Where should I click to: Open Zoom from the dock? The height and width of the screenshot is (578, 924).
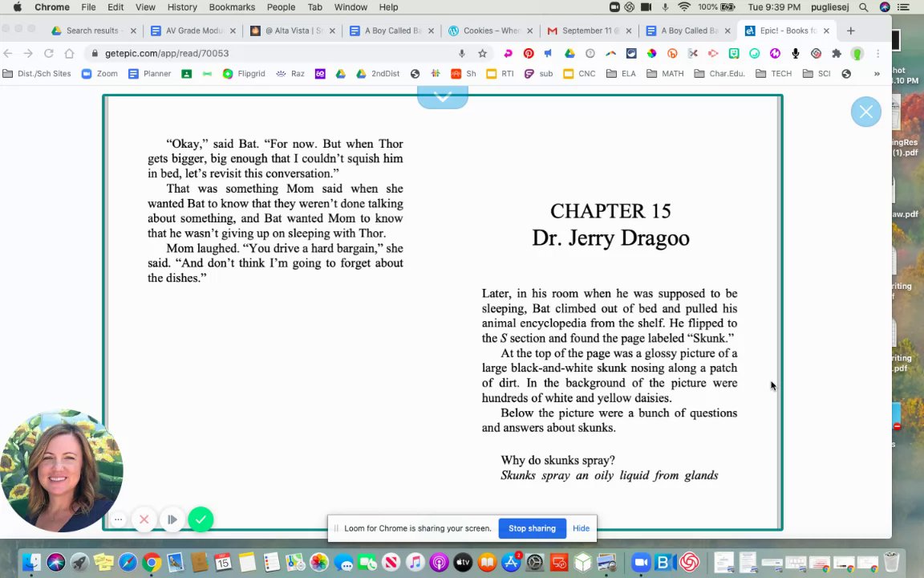pos(640,562)
